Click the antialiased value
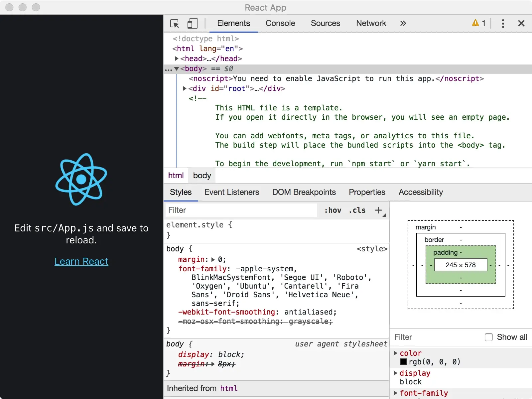This screenshot has height=399, width=532. coord(308,312)
